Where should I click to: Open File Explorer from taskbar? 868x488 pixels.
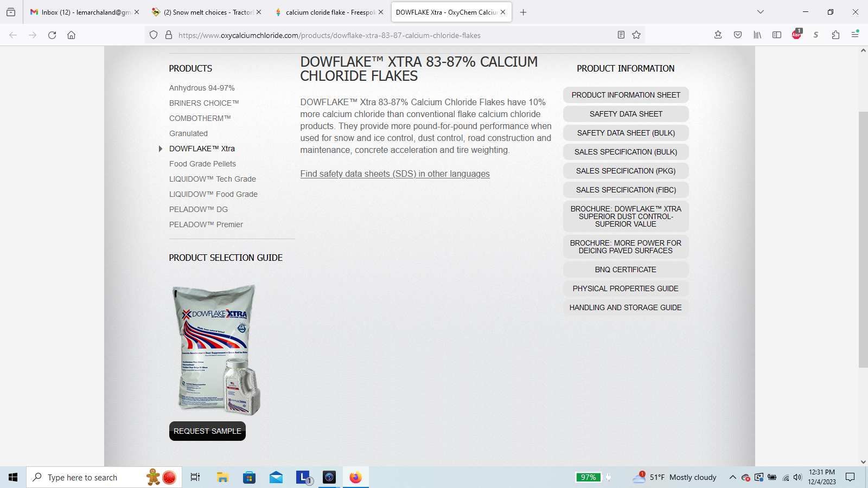point(222,477)
